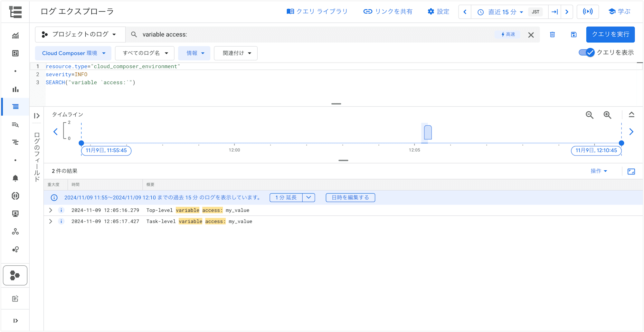The height and width of the screenshot is (332, 644).
Task: Open the alerting bell sidebar icon
Action: 15,178
